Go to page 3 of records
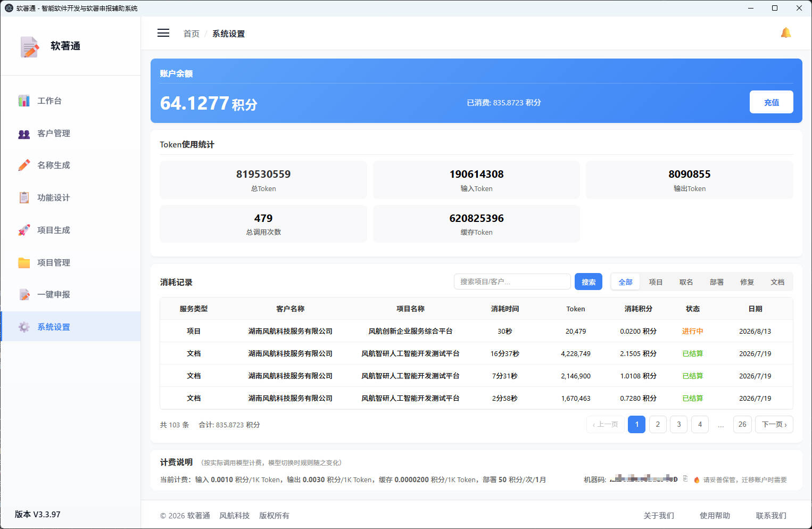This screenshot has height=529, width=812. coord(678,424)
